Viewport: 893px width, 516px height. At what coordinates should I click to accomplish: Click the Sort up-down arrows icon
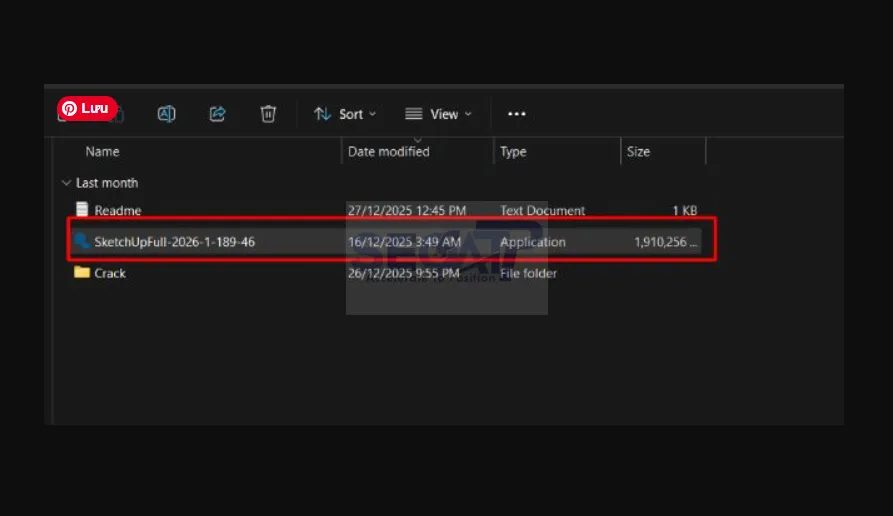[x=322, y=114]
